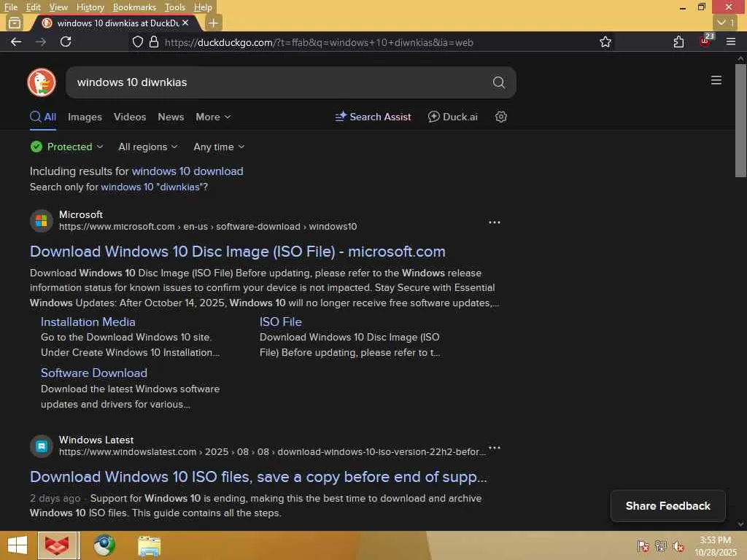
Task: Switch to News results tab
Action: 171,117
